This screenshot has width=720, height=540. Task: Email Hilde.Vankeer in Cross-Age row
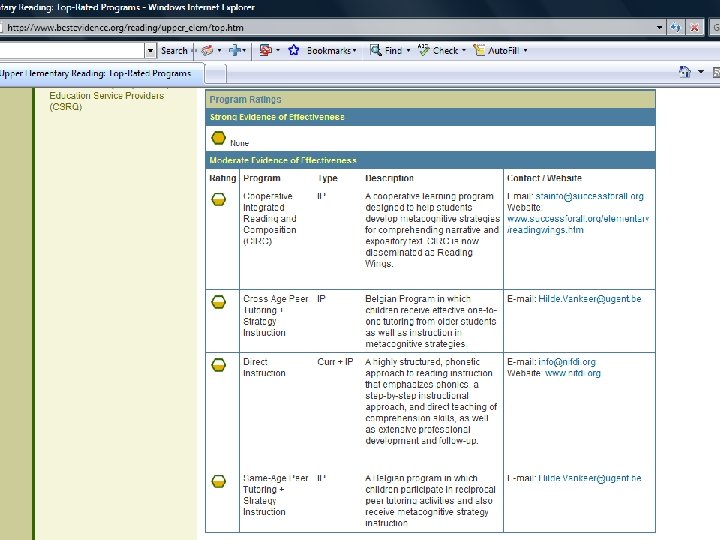(590, 299)
